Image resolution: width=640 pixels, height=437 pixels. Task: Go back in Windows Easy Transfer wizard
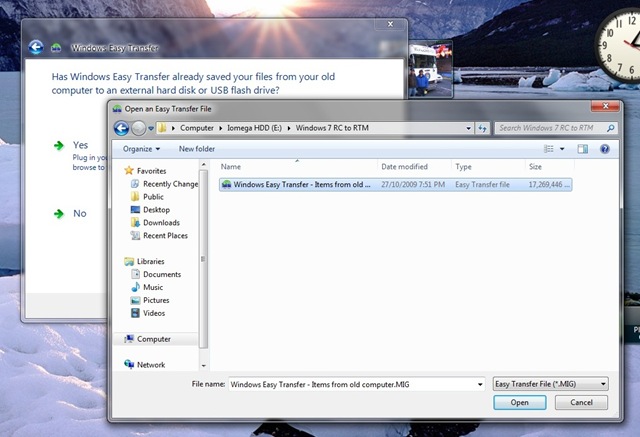click(36, 47)
